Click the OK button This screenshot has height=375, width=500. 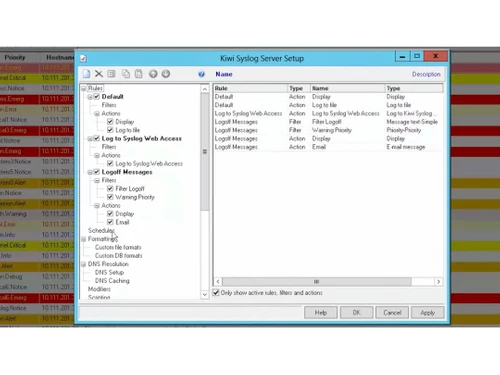coord(356,313)
